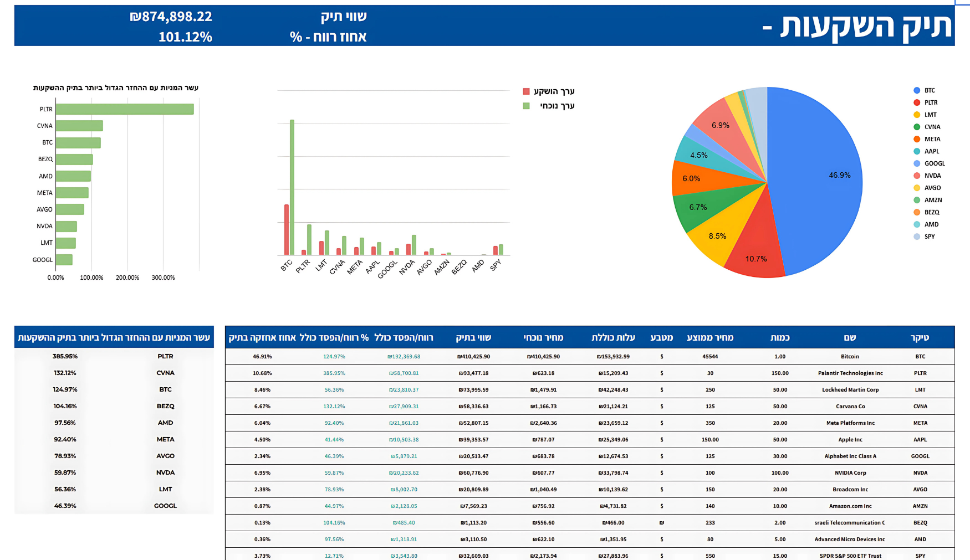Image resolution: width=970 pixels, height=560 pixels.
Task: Click the שם column header
Action: tap(850, 337)
